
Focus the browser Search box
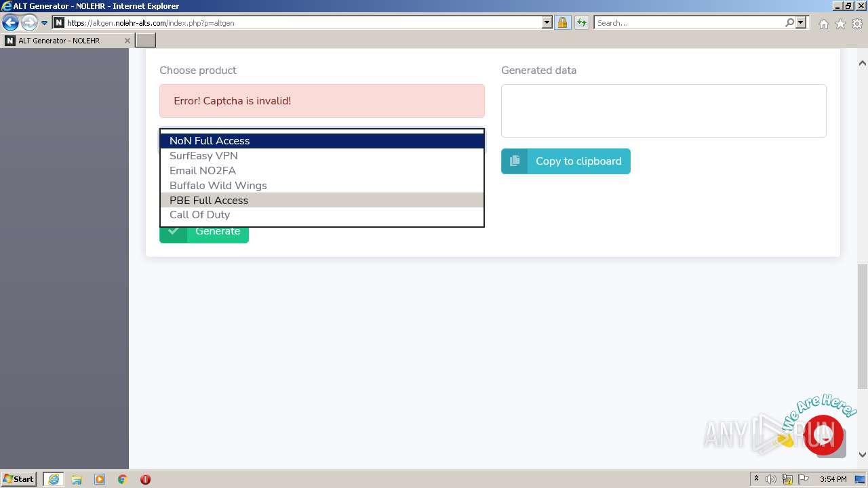tap(689, 23)
